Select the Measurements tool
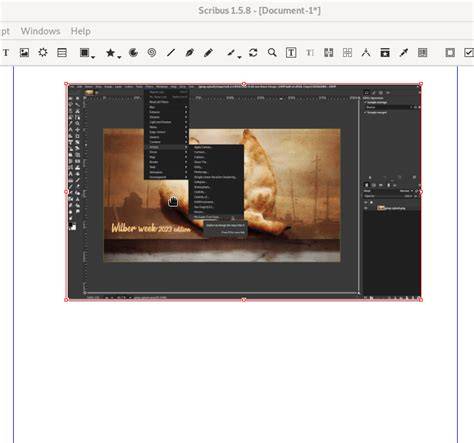The width and height of the screenshot is (474, 443). 366,53
